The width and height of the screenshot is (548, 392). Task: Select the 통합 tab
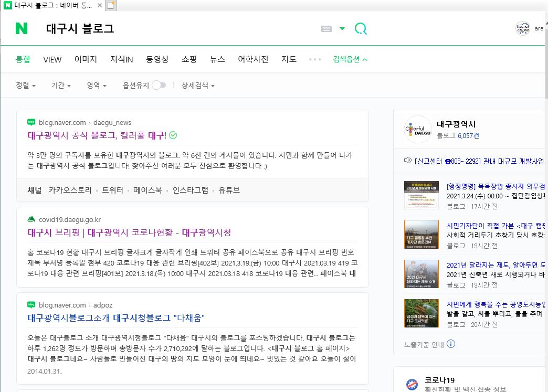click(23, 59)
